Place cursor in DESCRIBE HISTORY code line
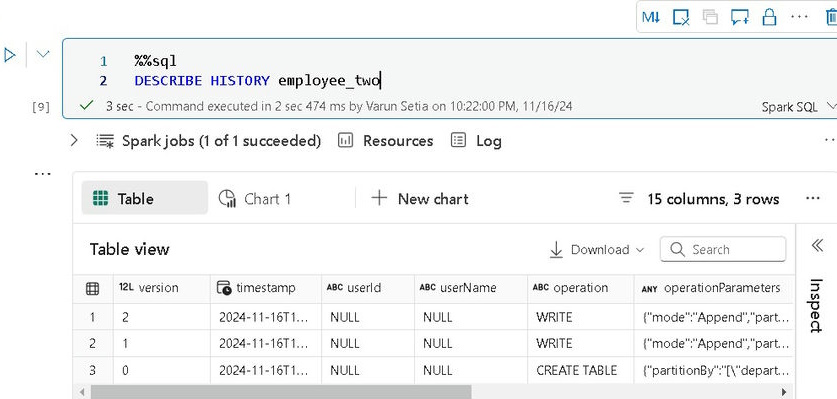This screenshot has height=399, width=837. [257, 81]
